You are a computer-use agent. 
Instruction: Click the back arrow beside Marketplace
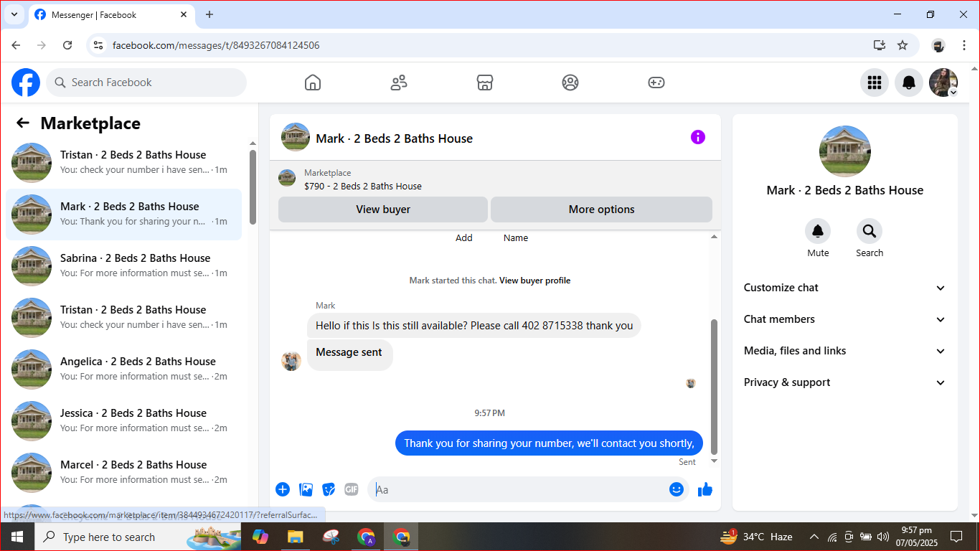point(23,123)
